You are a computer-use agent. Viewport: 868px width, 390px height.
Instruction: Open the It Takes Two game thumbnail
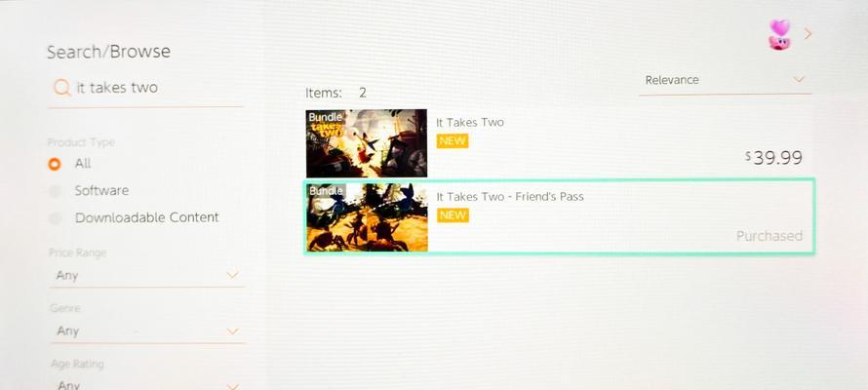[x=367, y=143]
